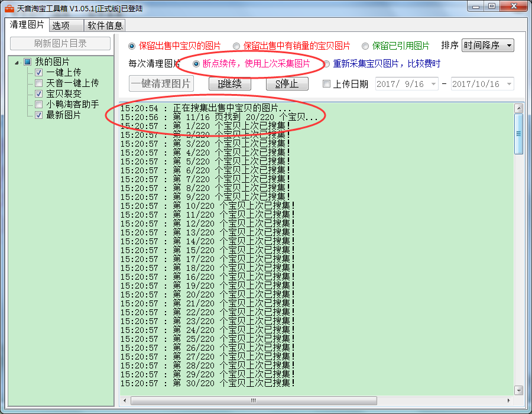Viewport: 532px width, 414px height.
Task: Open the end date 2017/10/16 picker dropdown
Action: click(x=508, y=84)
